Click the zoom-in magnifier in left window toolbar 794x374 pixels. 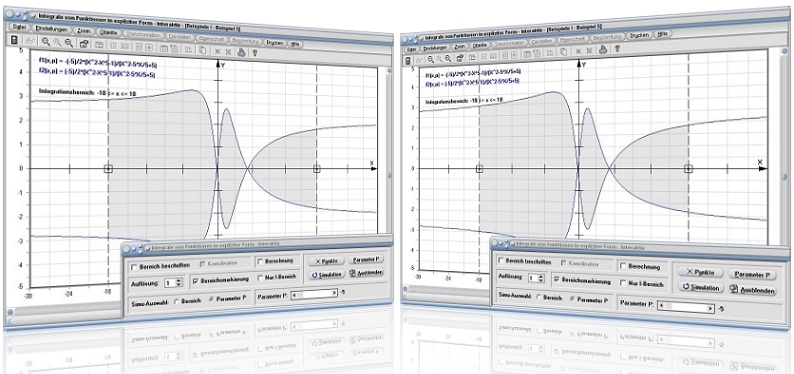[x=46, y=42]
